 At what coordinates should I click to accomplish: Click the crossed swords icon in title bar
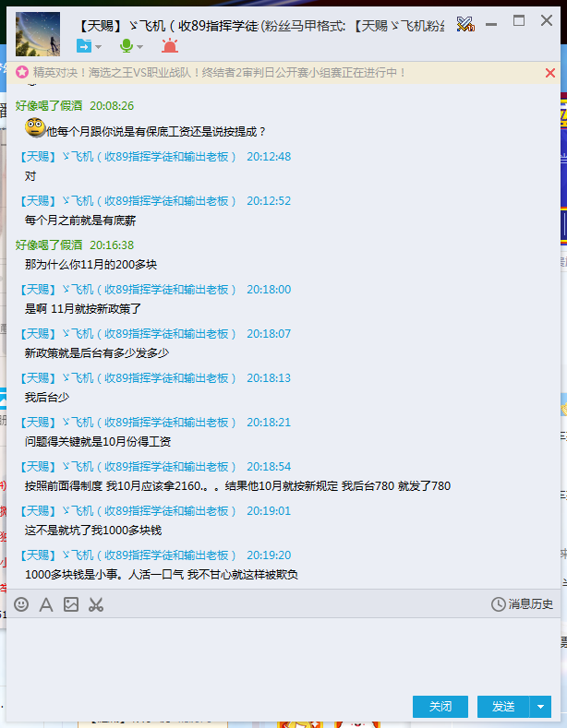click(465, 24)
